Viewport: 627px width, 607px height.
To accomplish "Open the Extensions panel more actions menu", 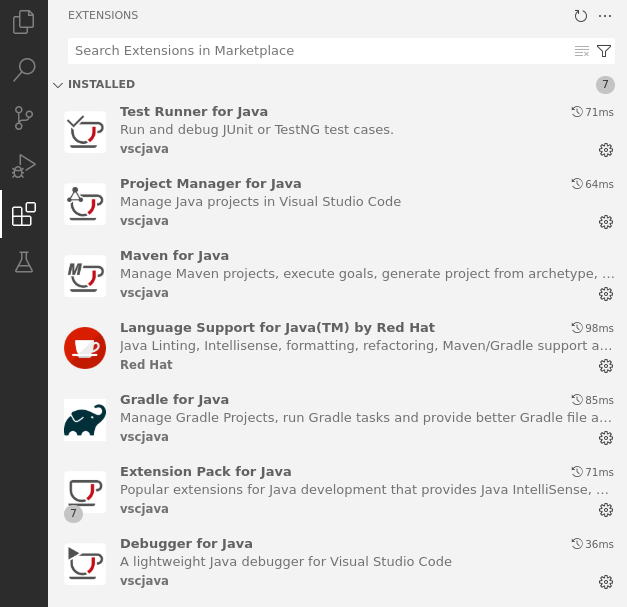I will click(605, 16).
